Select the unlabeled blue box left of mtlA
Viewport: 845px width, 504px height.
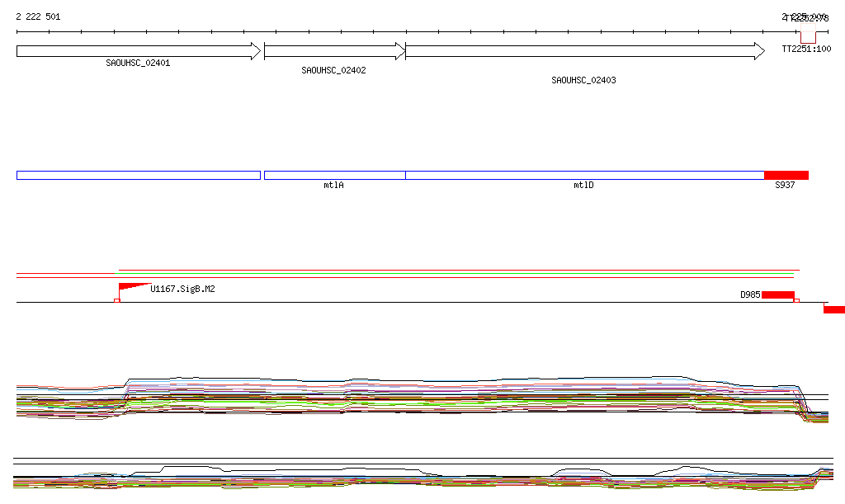click(138, 175)
